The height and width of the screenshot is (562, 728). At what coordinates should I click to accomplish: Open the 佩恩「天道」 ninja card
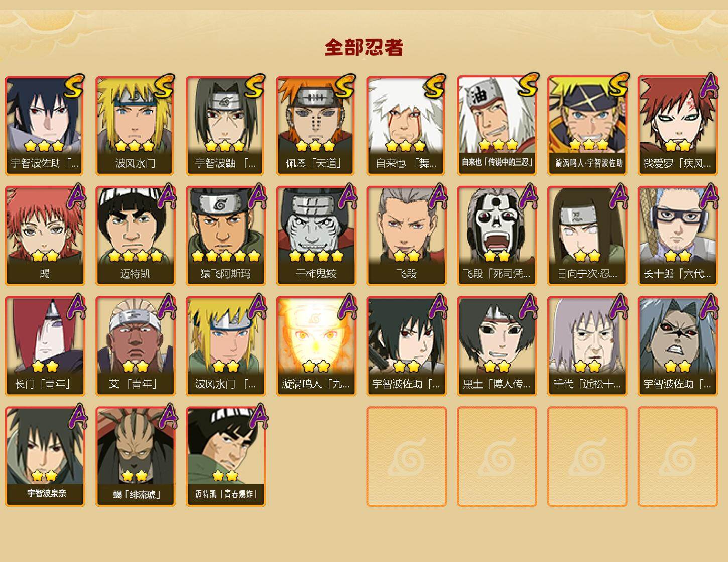(x=316, y=125)
